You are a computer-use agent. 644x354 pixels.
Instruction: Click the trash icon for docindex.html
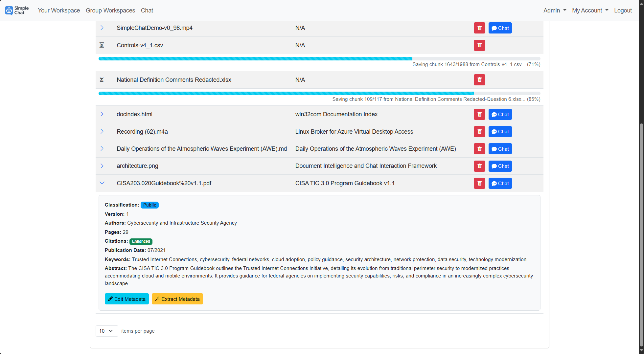tap(479, 114)
